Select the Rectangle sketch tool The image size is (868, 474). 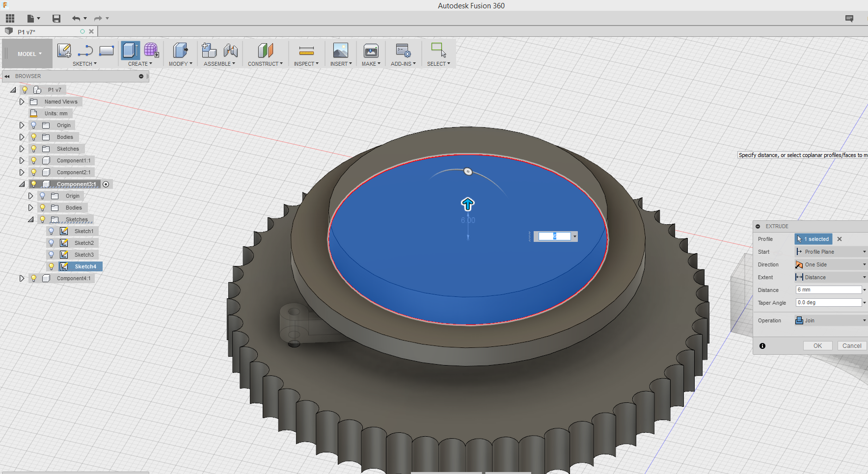(107, 50)
